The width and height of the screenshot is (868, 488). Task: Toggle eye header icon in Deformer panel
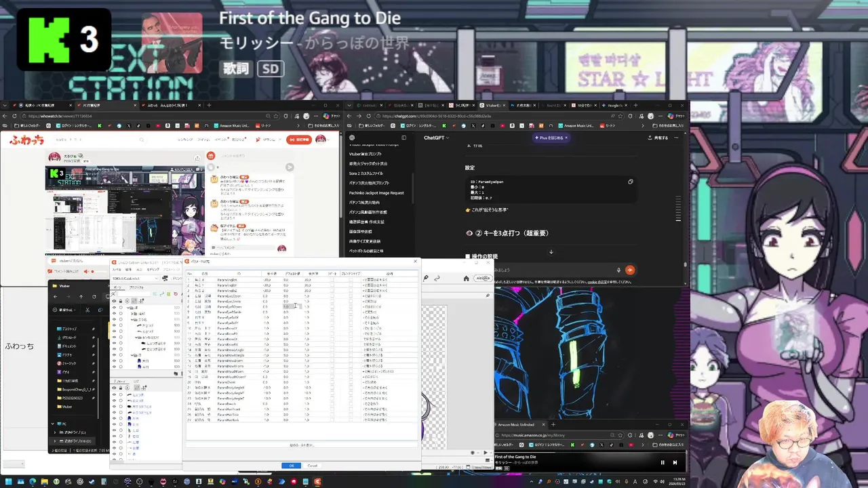click(x=114, y=388)
